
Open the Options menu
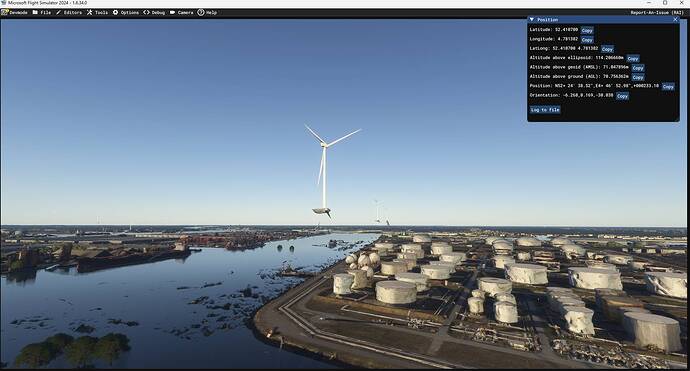pos(126,12)
